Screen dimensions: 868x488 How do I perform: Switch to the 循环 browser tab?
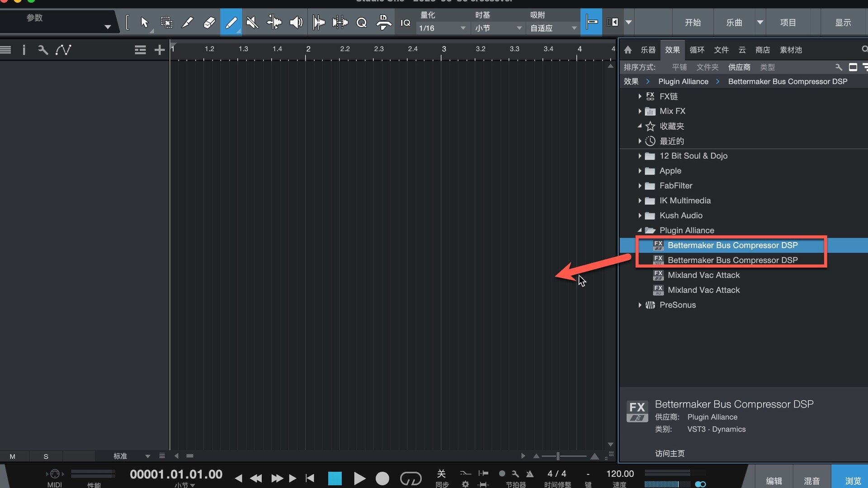(697, 50)
